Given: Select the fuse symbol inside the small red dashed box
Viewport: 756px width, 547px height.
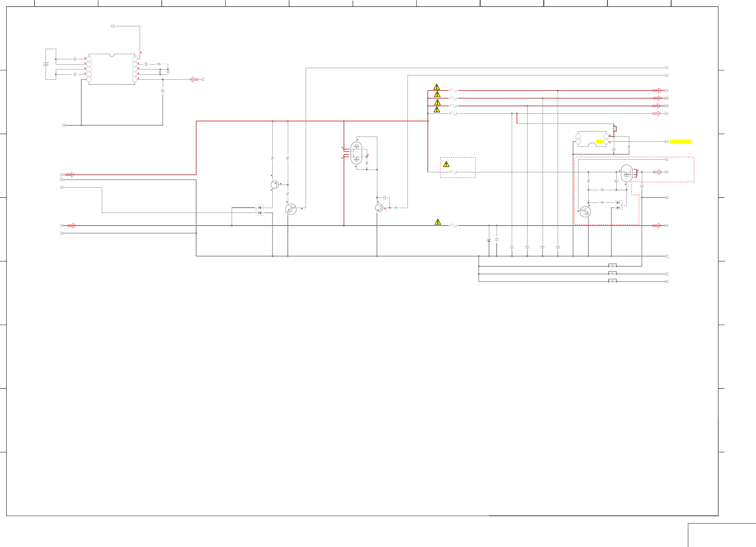Looking at the screenshot, I should point(453,172).
